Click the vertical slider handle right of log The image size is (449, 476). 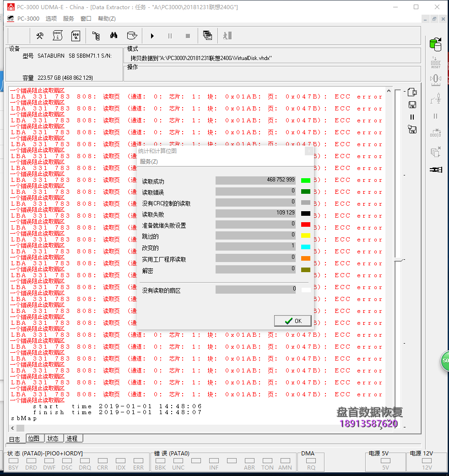(399, 260)
